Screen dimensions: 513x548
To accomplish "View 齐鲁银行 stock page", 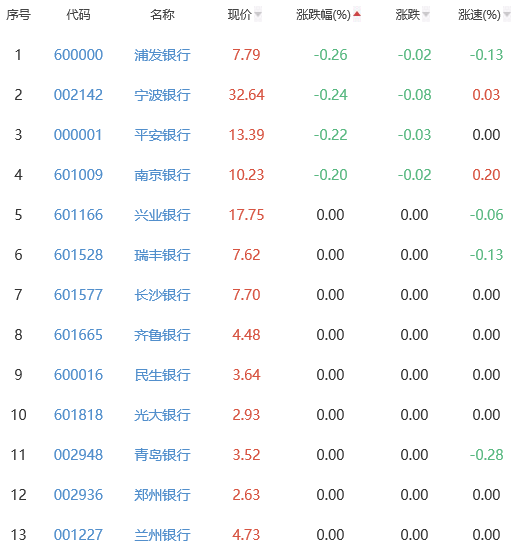I will [162, 335].
